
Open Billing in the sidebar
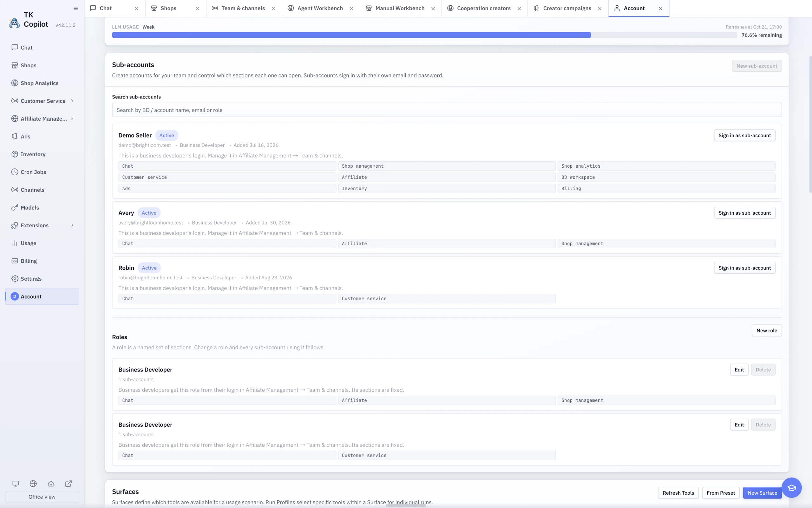click(42, 261)
